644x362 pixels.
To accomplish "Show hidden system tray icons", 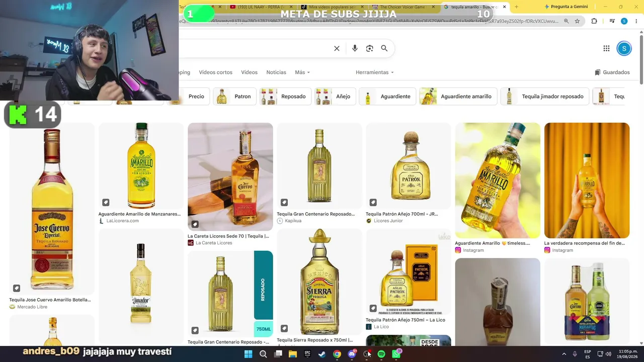I will point(564,354).
